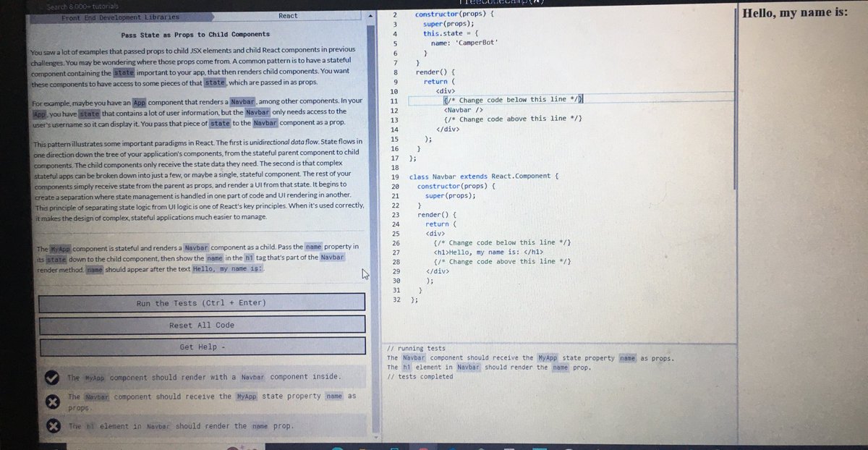This screenshot has height=450, width=868.
Task: Click the Change code above comment on line 28
Action: 503,262
